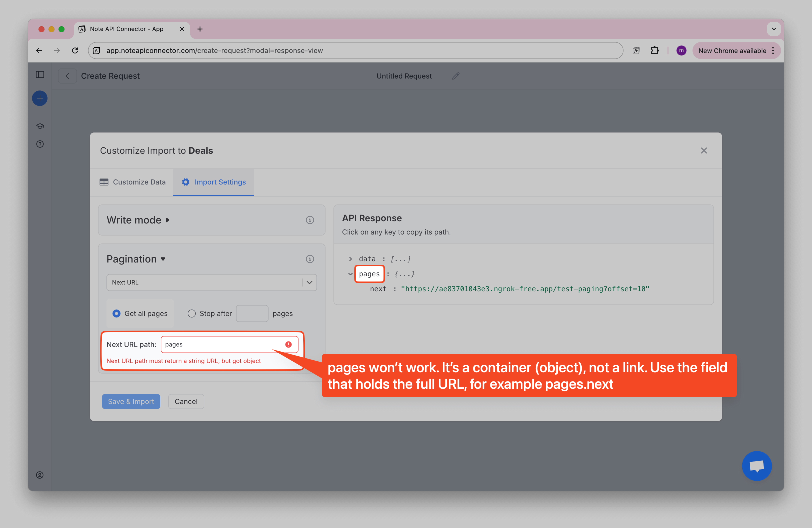Open the browser extensions puzzle icon
This screenshot has height=528, width=812.
click(x=655, y=50)
